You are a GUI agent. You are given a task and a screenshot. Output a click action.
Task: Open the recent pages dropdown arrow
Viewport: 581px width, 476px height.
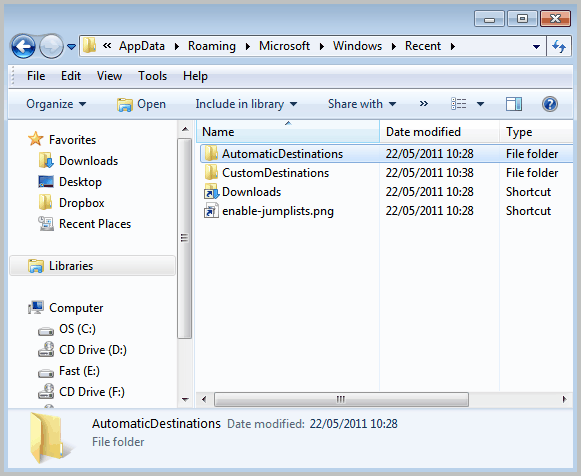pos(72,47)
